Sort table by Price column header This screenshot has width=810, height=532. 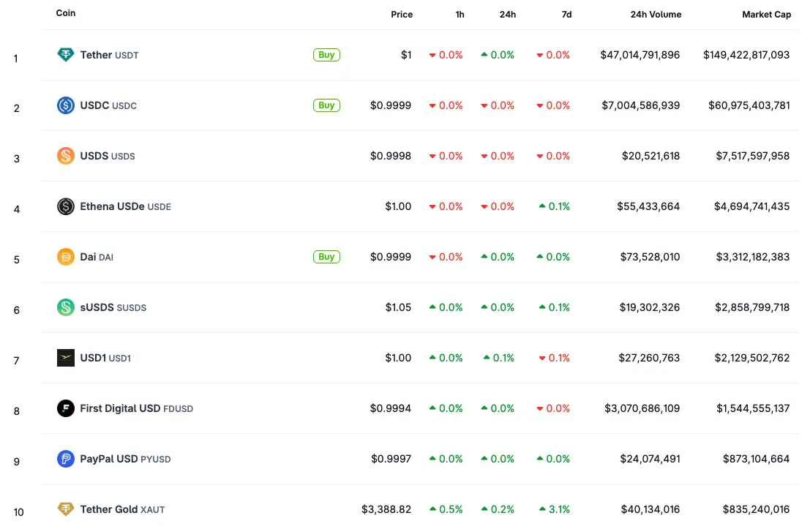coord(402,15)
